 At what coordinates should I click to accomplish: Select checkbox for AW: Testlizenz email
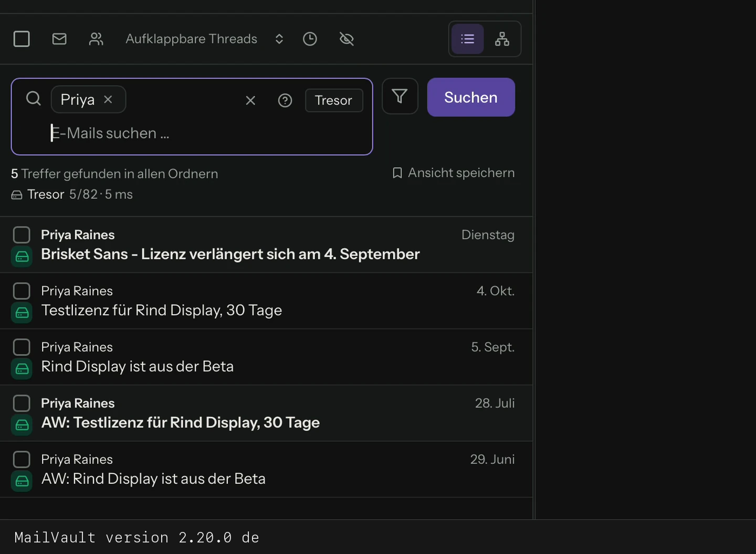[22, 403]
